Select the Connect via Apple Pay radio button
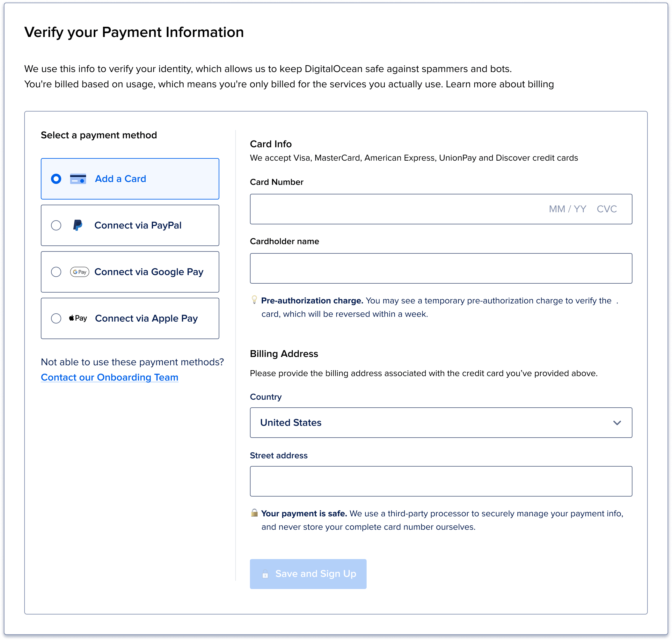The width and height of the screenshot is (672, 640). (56, 318)
